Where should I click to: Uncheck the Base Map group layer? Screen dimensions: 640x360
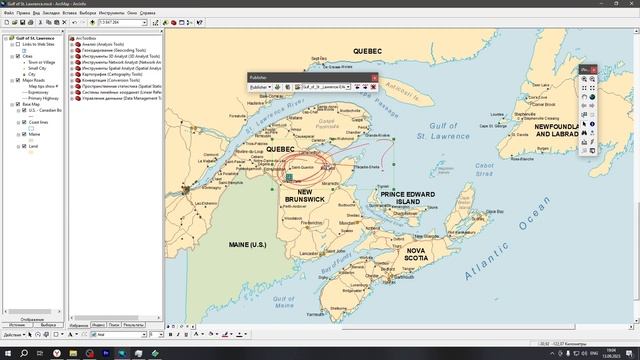18,104
